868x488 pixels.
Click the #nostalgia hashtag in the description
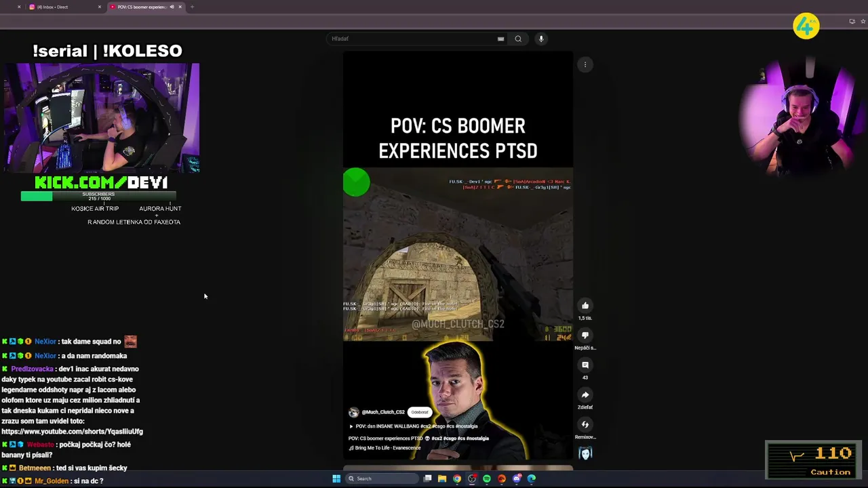tap(477, 439)
